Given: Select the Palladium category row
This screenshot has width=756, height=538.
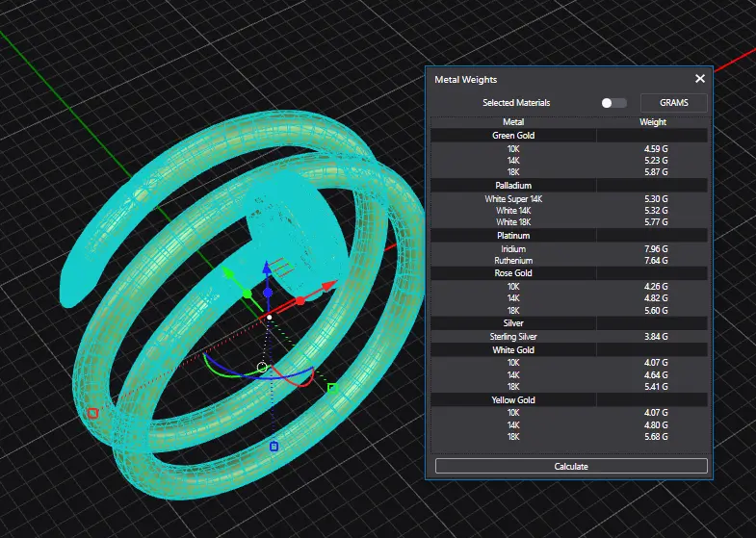Looking at the screenshot, I should (569, 186).
